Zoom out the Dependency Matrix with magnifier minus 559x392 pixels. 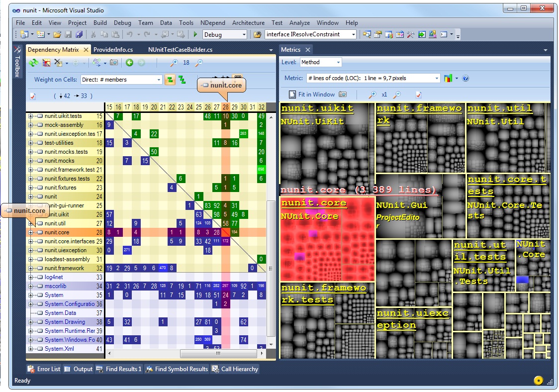(x=198, y=63)
